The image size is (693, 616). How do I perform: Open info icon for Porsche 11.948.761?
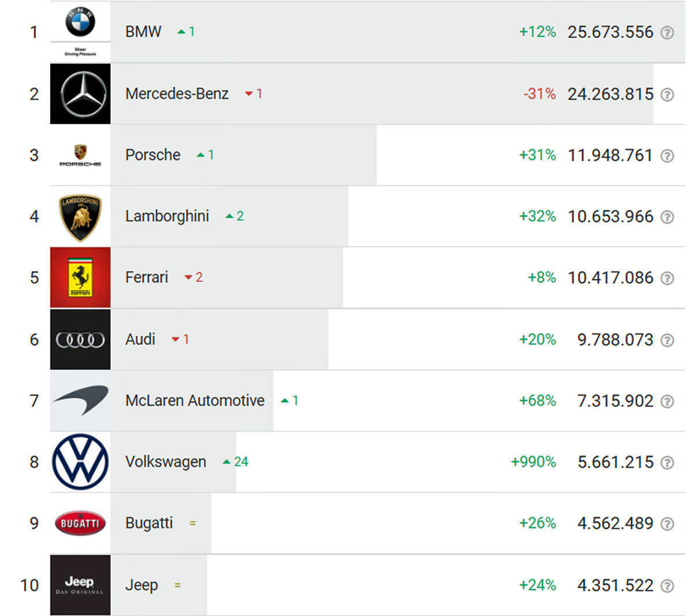667,155
